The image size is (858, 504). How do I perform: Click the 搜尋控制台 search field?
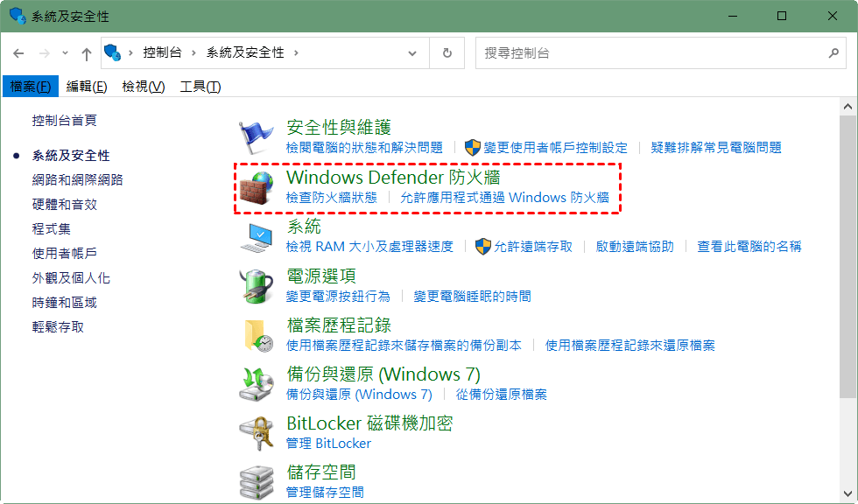[654, 53]
